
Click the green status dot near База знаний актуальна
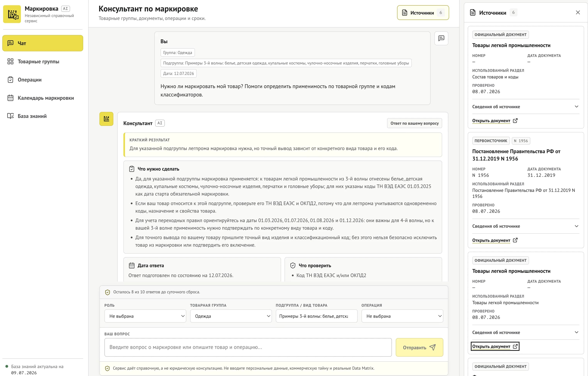point(7,366)
